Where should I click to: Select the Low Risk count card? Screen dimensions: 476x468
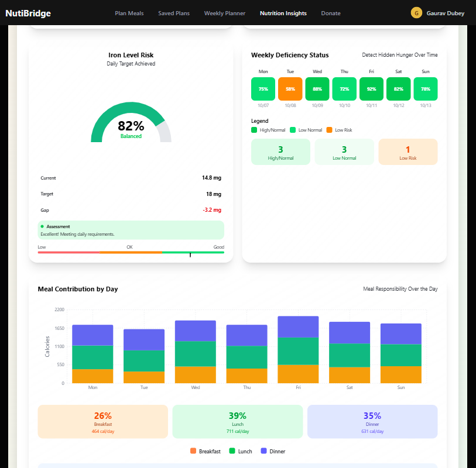[407, 152]
